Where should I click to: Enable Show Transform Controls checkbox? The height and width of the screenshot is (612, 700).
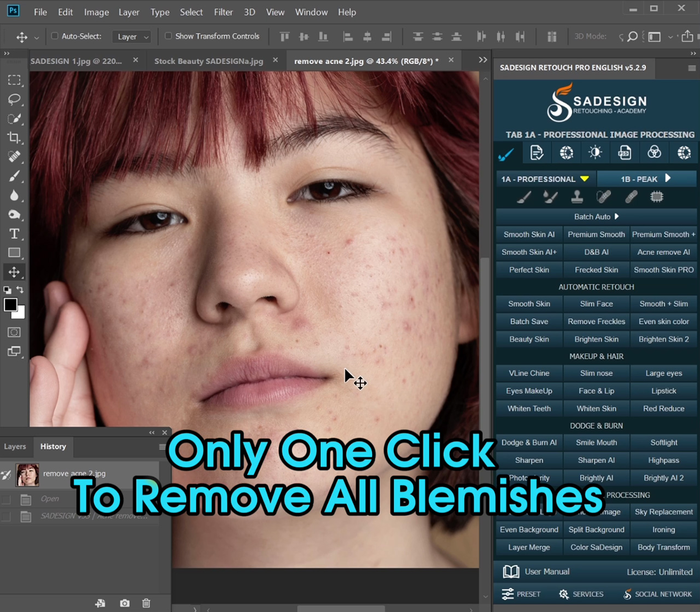click(168, 36)
